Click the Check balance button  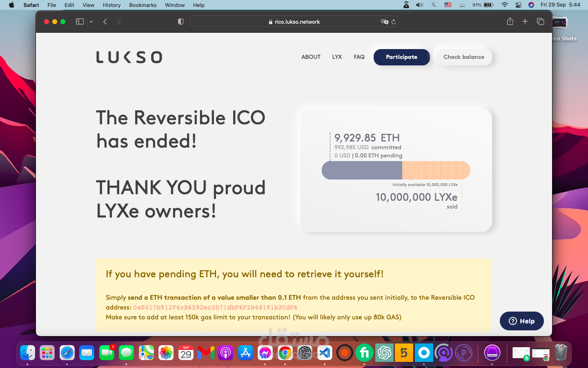[x=464, y=57]
